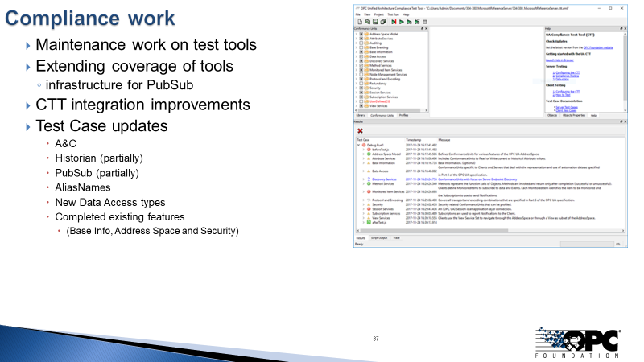Switch to the Objects tab
The height and width of the screenshot is (362, 644).
click(x=552, y=115)
